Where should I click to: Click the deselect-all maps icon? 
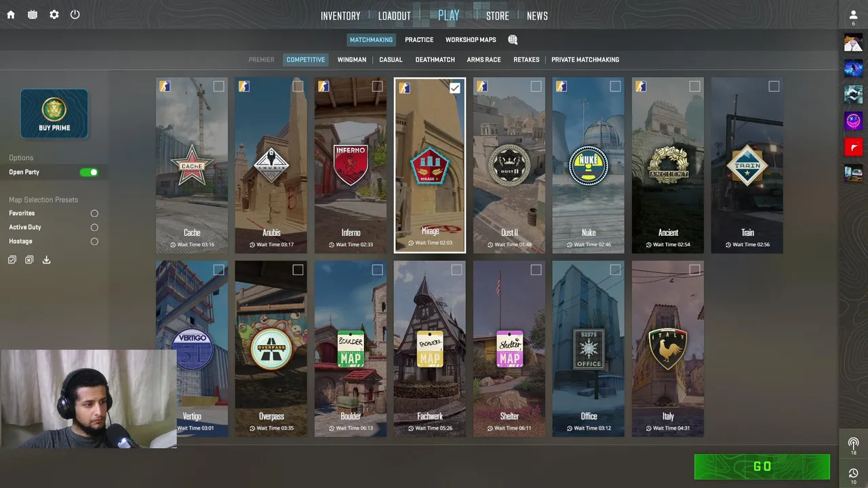pos(29,260)
